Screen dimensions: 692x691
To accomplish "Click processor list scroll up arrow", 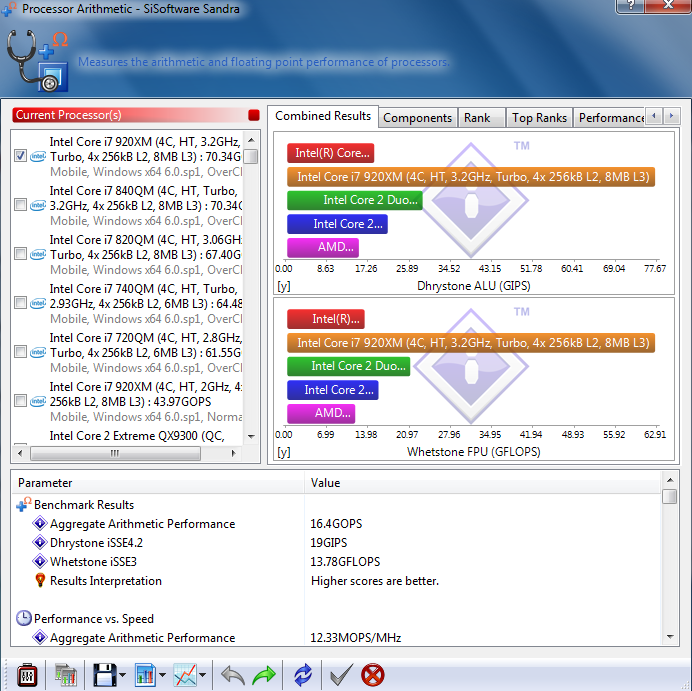I will click(251, 140).
